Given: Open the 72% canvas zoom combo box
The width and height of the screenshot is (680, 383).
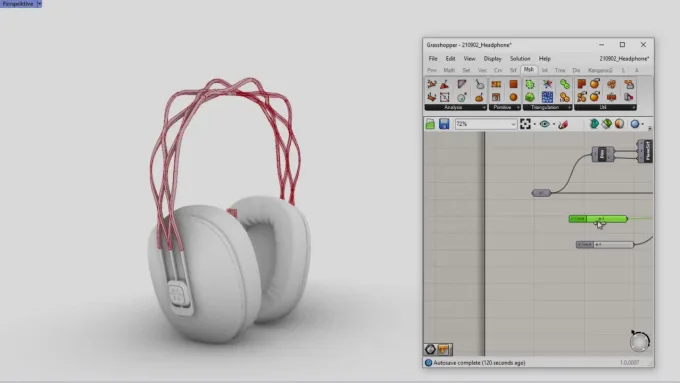Looking at the screenshot, I should (x=485, y=124).
